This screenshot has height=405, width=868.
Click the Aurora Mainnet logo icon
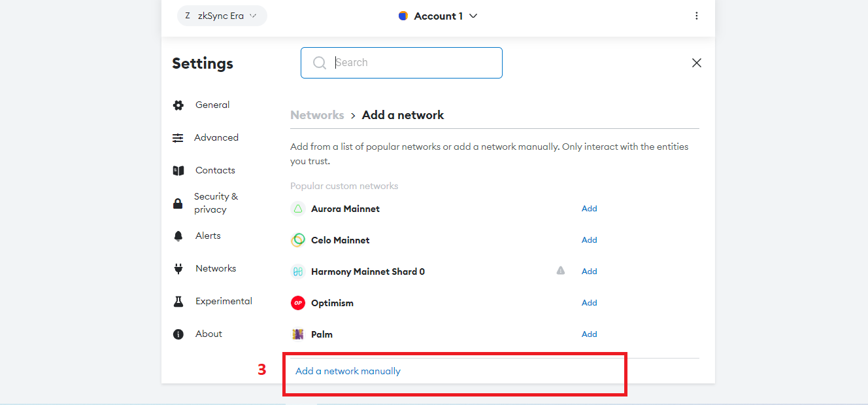pyautogui.click(x=298, y=209)
